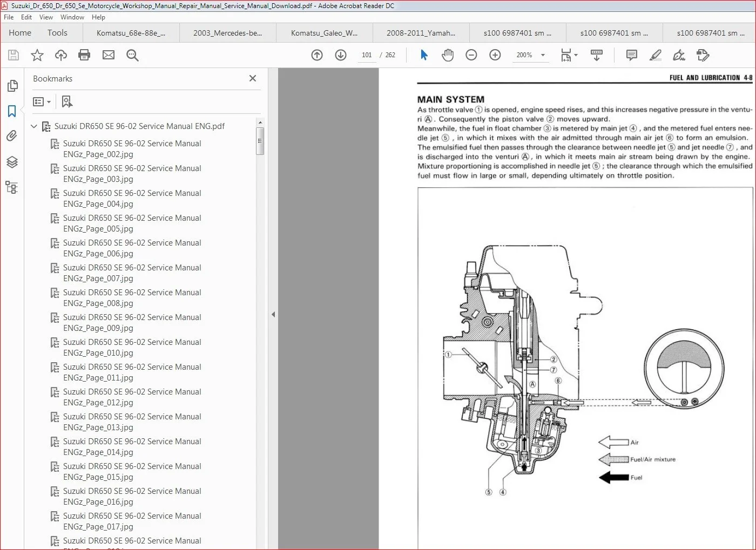Open bookmark ENGz_Page_015.jpg
Viewport: 756px width, 550px height.
coord(132,472)
